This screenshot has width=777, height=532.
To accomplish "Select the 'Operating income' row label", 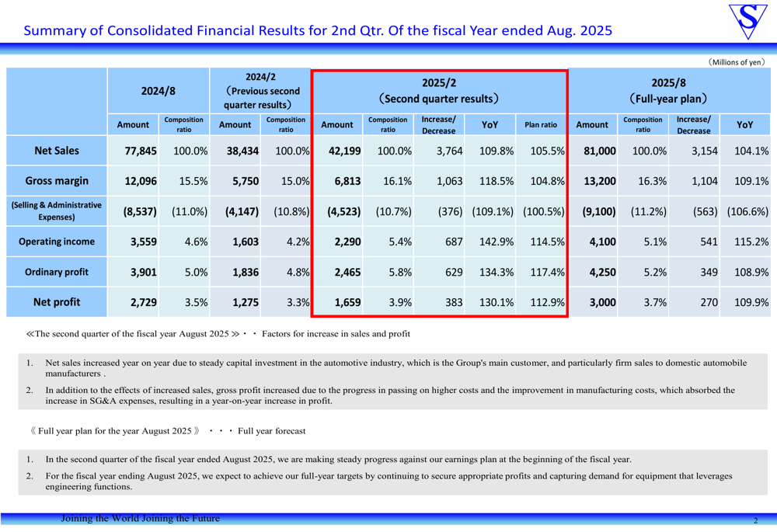I will (57, 242).
